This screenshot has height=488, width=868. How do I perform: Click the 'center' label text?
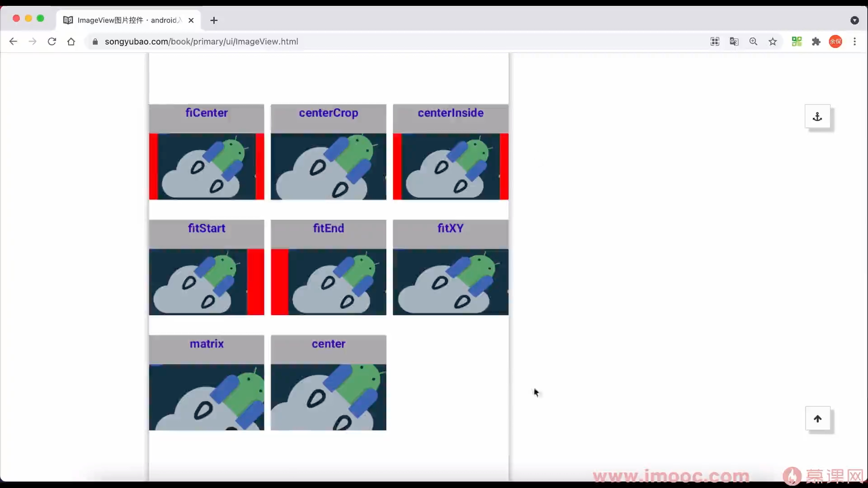(x=329, y=344)
